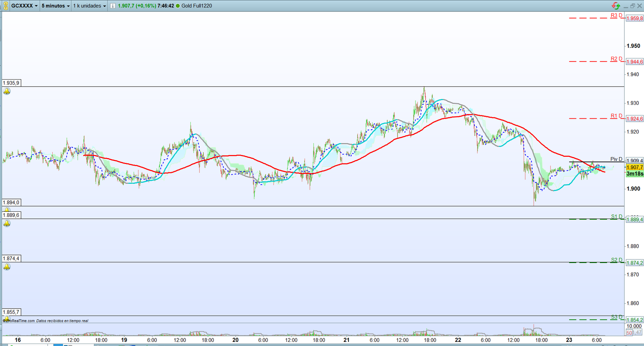Click date 16 on the time axis

point(18,340)
